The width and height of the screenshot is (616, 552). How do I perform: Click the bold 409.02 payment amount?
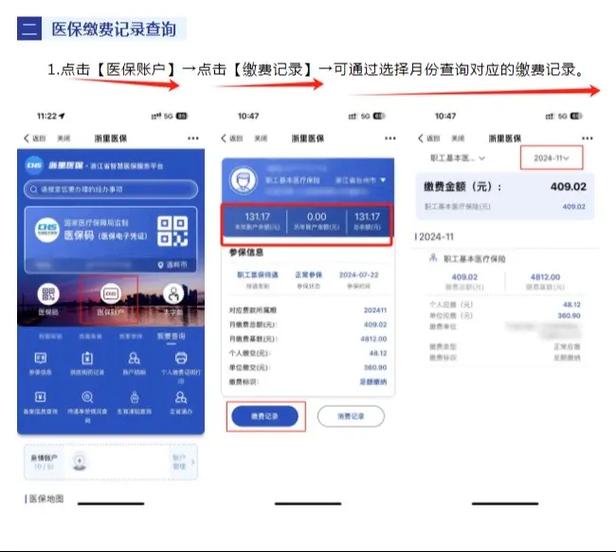[568, 187]
